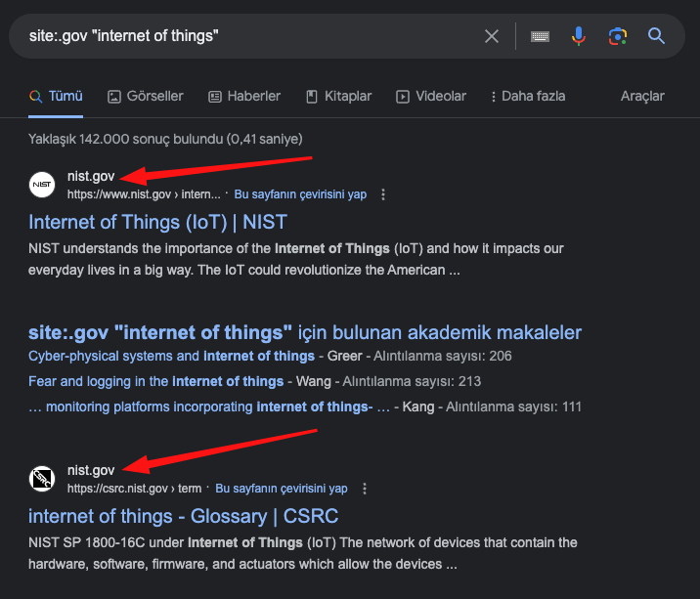
Task: Open internet of things - Glossary | CSRC link
Action: pyautogui.click(x=183, y=516)
